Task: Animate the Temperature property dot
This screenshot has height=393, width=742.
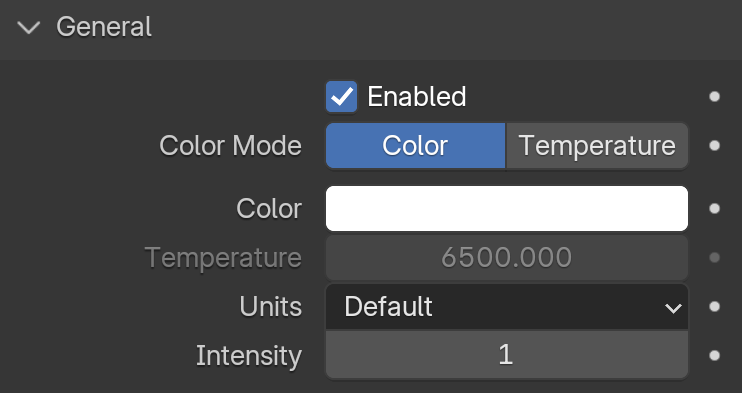Action: point(715,258)
